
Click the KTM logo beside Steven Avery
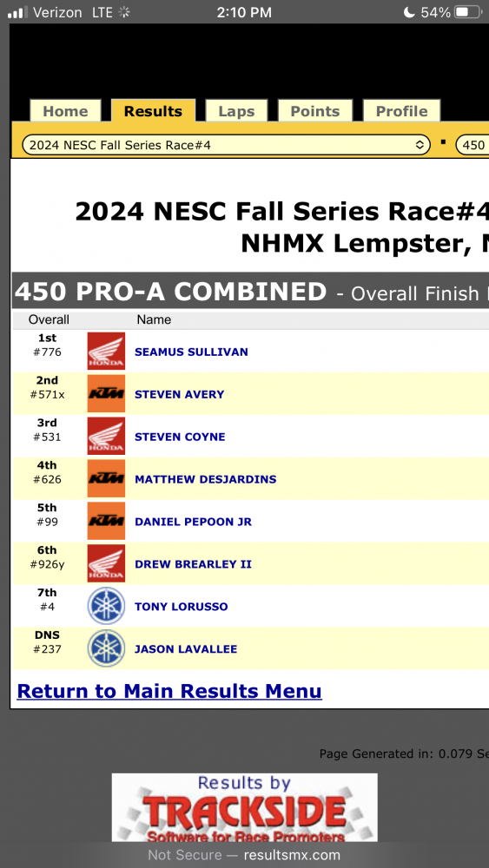pyautogui.click(x=106, y=393)
